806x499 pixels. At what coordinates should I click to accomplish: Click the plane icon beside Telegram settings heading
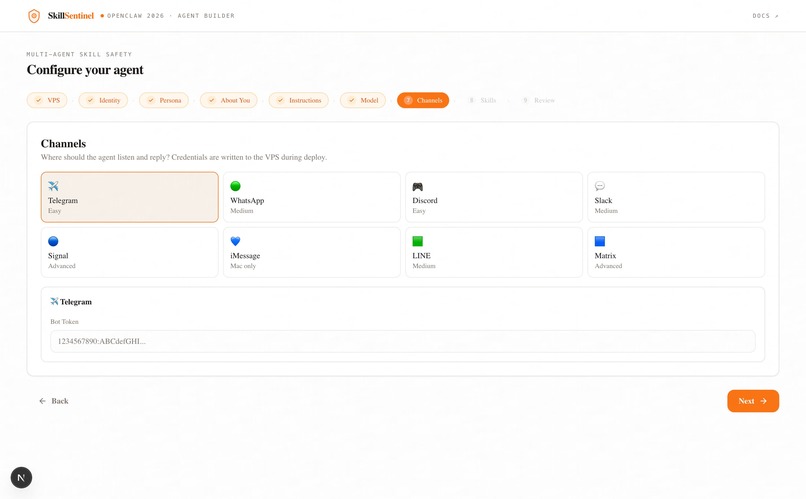tap(54, 302)
